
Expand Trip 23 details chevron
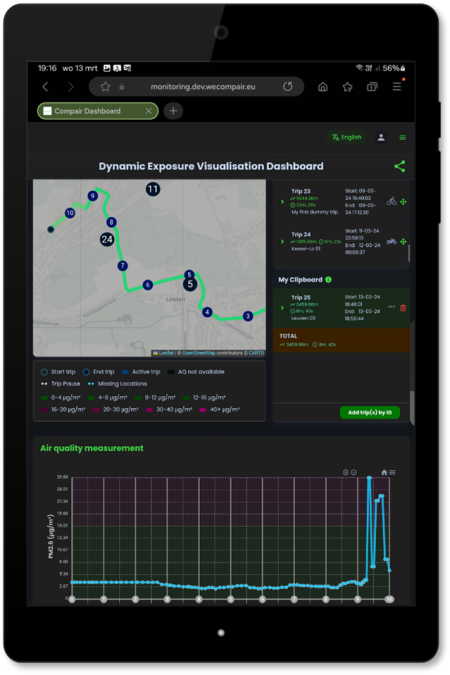282,201
